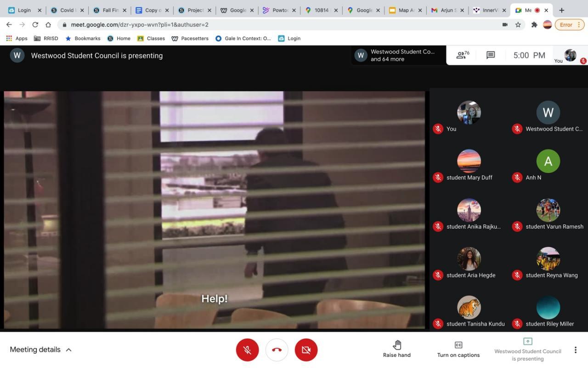Click your own avatar in participant grid

click(469, 112)
